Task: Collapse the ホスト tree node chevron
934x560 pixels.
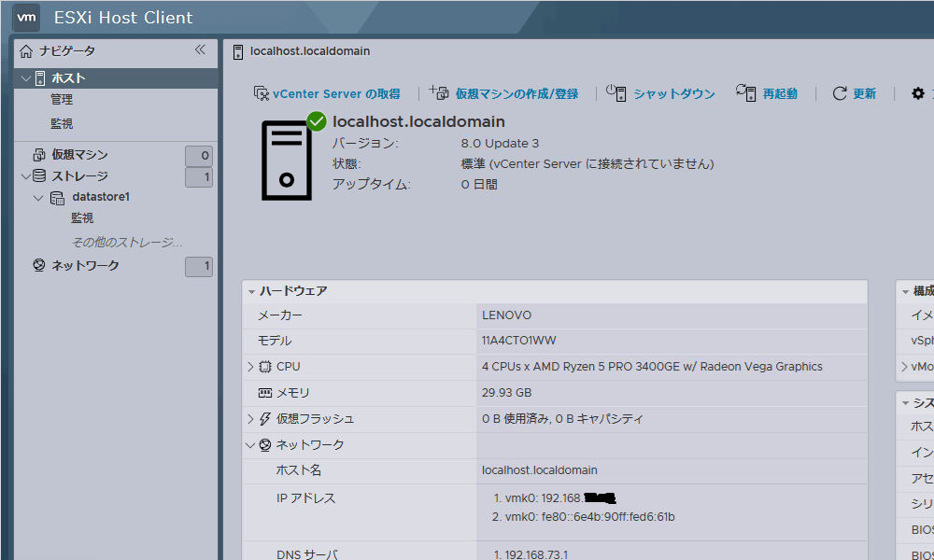Action: pos(25,78)
